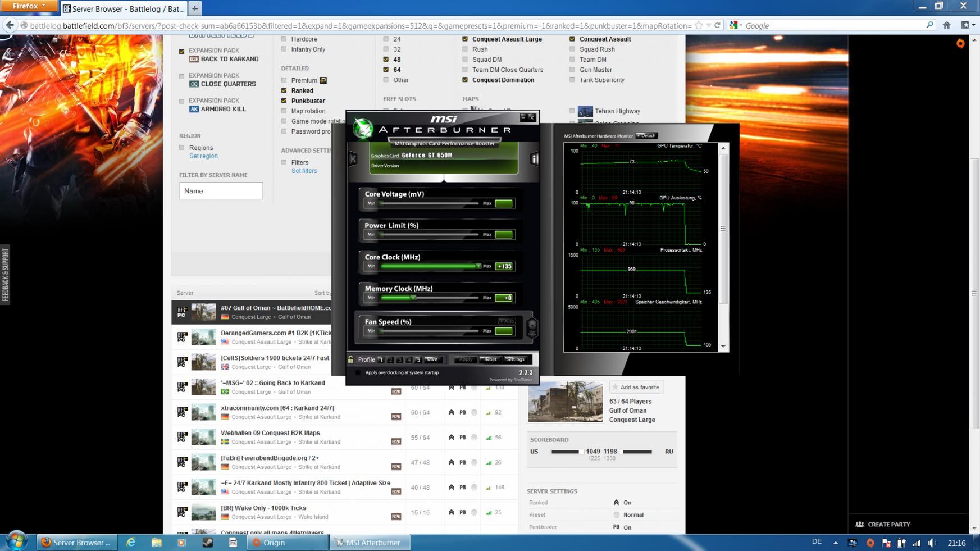Click the Origin notification icon on Battlelog
This screenshot has width=980, height=551.
point(960,43)
